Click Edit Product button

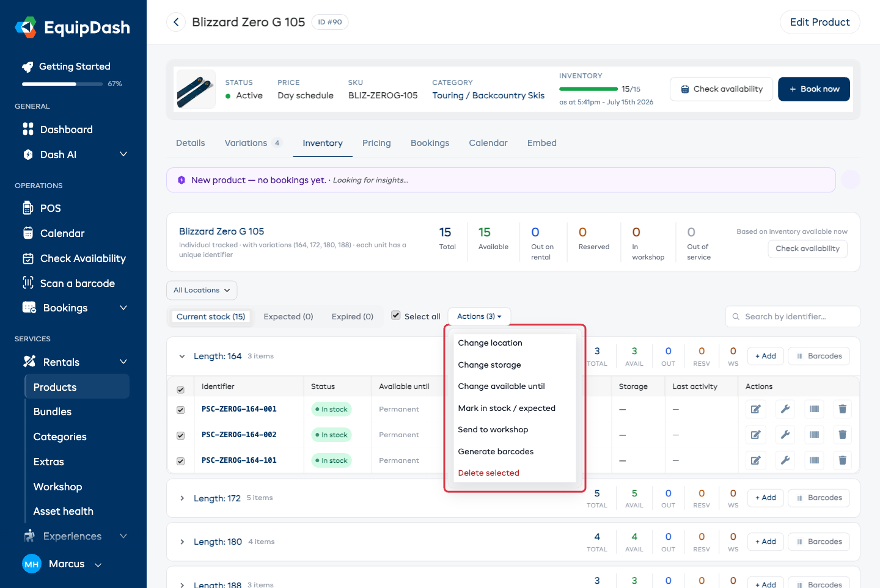(x=820, y=22)
